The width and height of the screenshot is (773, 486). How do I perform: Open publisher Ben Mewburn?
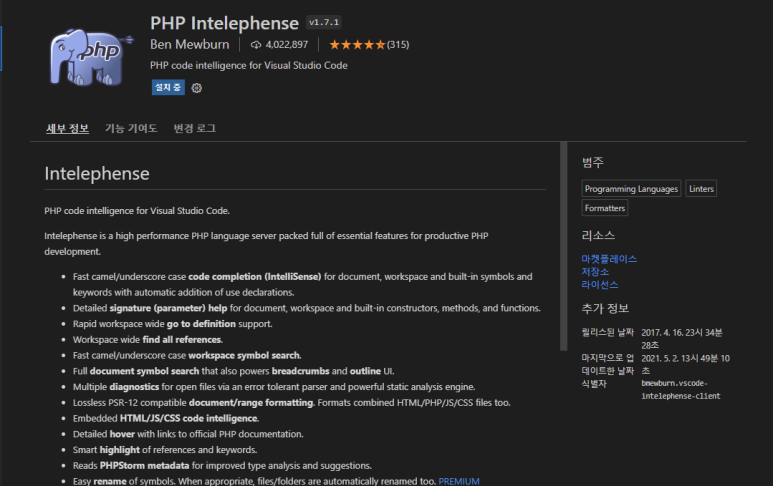point(189,44)
